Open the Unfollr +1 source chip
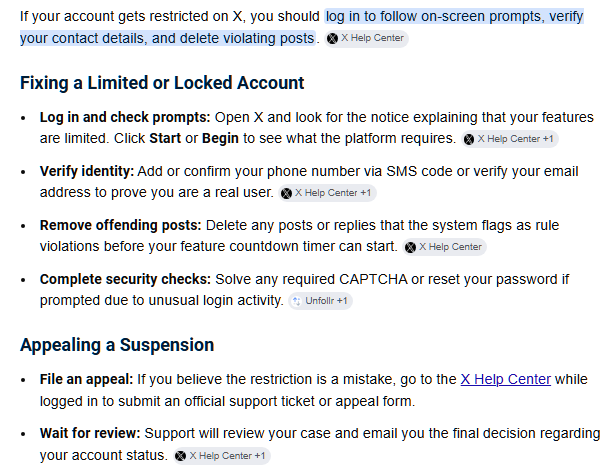This screenshot has height=475, width=611. click(320, 301)
